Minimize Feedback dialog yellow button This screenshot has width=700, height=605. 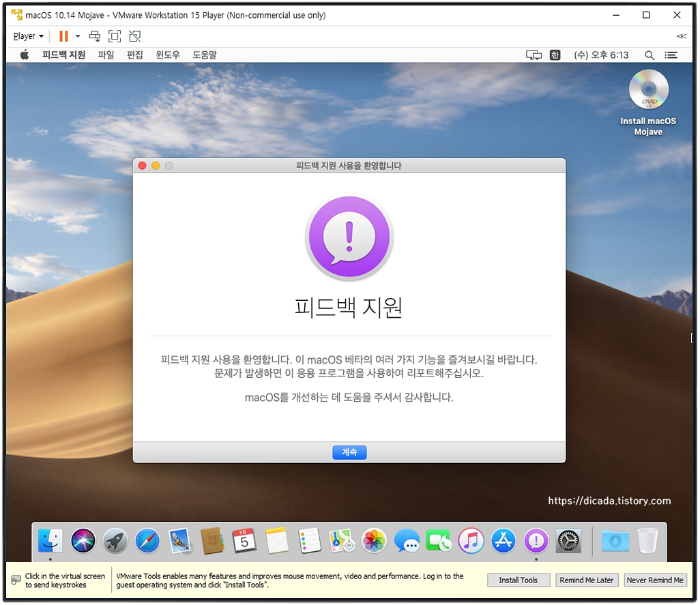[156, 166]
